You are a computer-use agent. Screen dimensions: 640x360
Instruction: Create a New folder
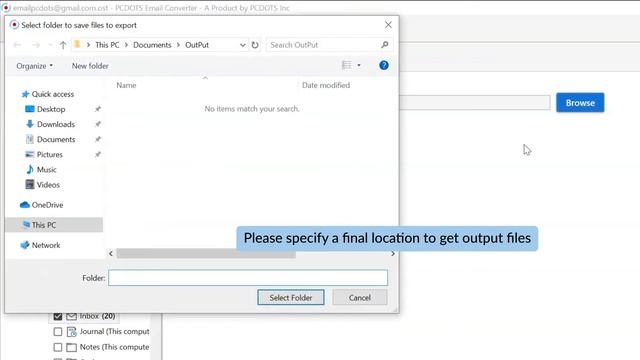90,66
